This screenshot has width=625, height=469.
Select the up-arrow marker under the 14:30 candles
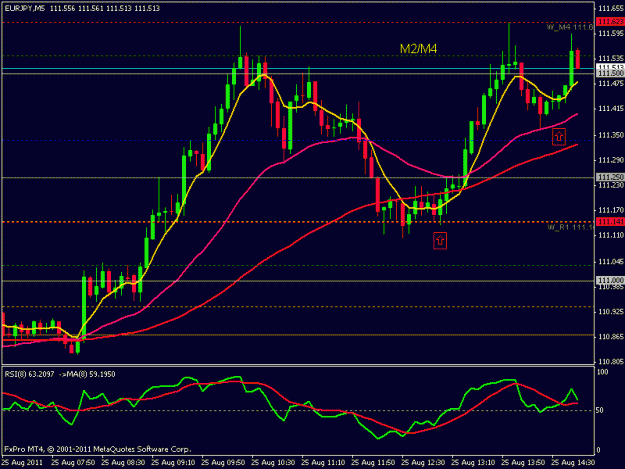pyautogui.click(x=559, y=137)
